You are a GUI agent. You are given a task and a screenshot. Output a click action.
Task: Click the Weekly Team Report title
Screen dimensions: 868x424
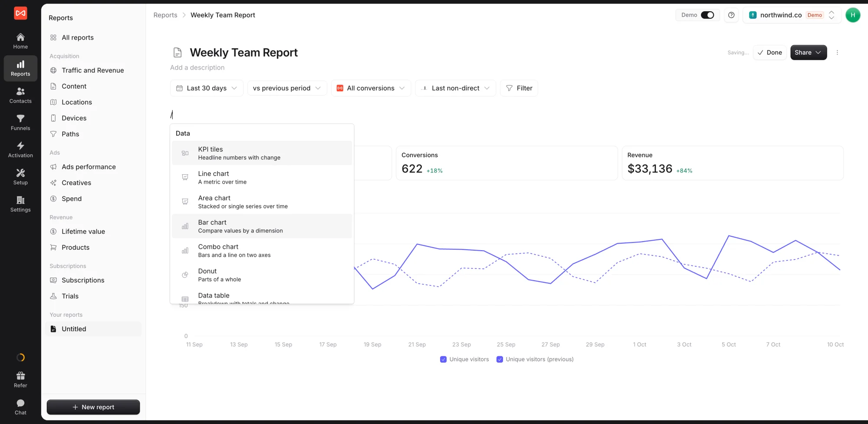coord(244,53)
